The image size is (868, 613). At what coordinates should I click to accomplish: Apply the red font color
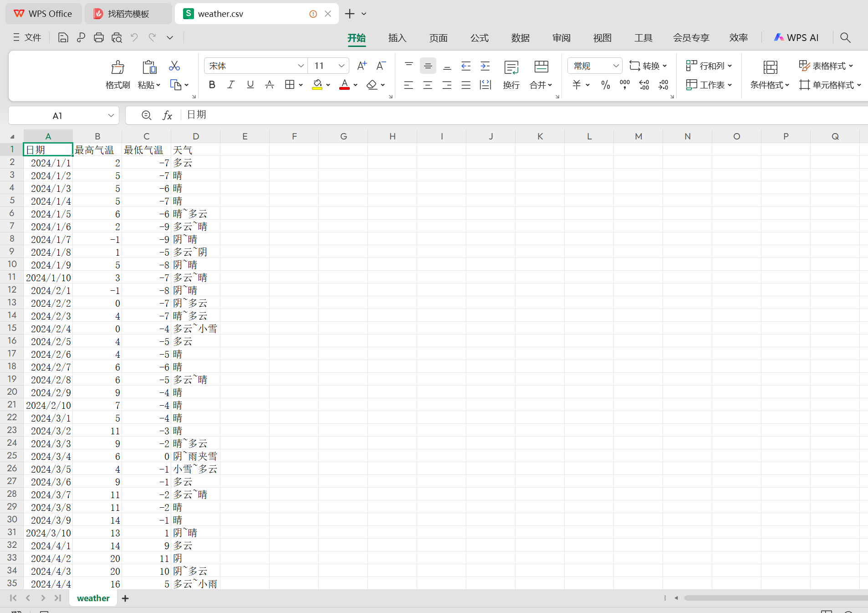coord(345,85)
